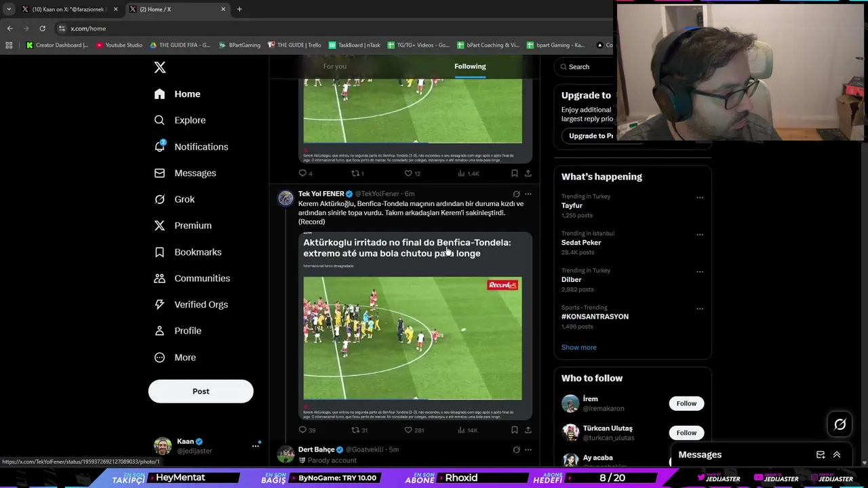Open the Home page in sidebar
Viewport: 868px width, 488px height.
click(x=178, y=94)
